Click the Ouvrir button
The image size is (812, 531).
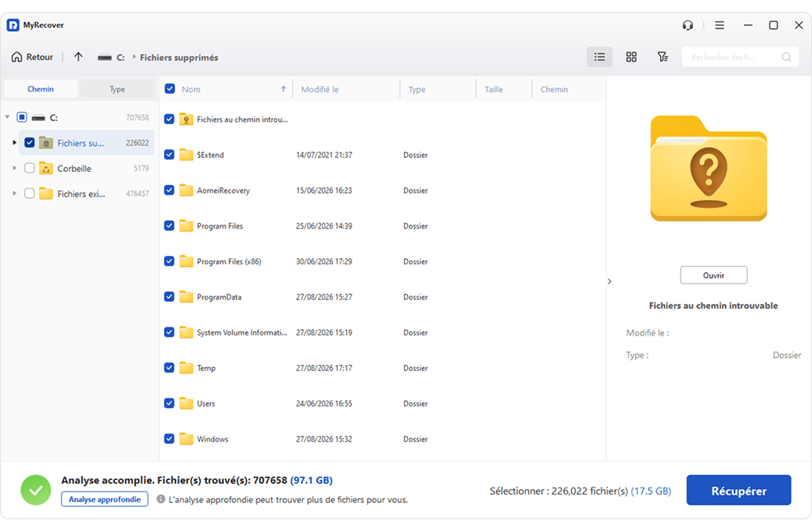[714, 275]
